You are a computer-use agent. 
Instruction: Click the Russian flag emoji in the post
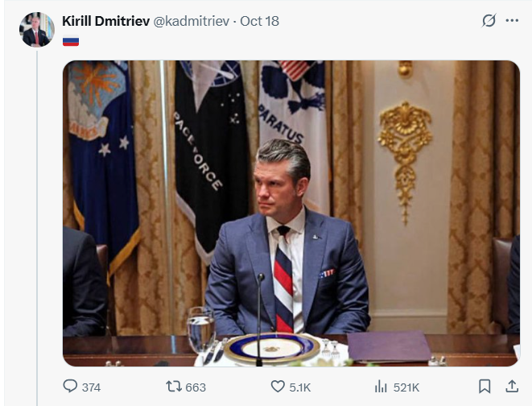point(71,40)
